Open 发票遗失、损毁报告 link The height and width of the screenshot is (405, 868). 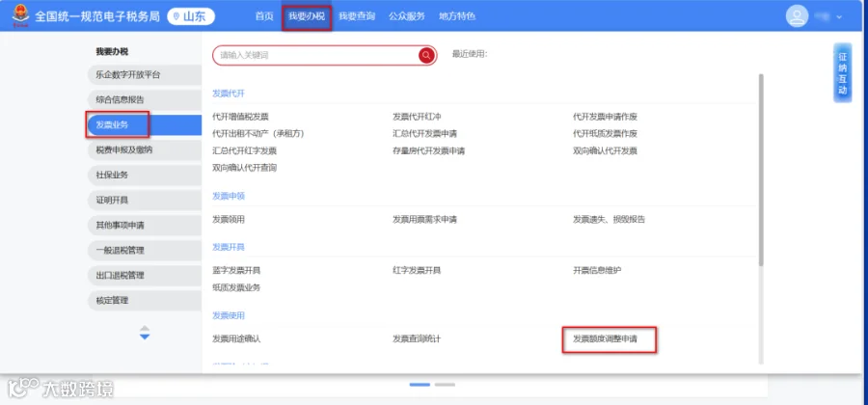[x=609, y=219]
